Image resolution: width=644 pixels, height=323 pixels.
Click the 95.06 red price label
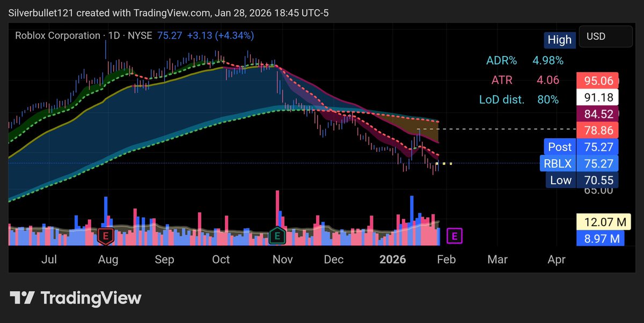pyautogui.click(x=597, y=81)
